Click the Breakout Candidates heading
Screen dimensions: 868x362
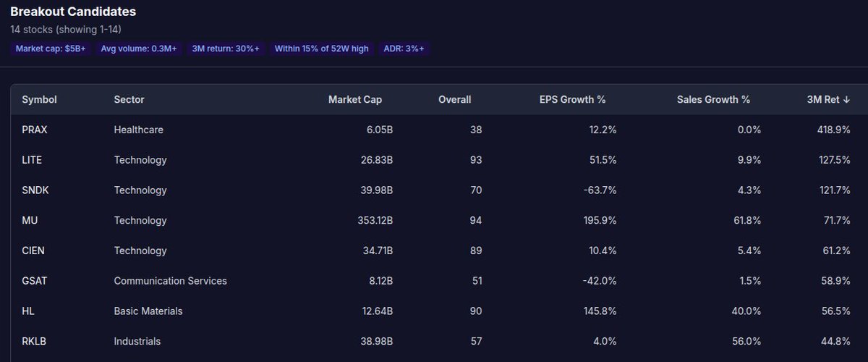(x=73, y=12)
